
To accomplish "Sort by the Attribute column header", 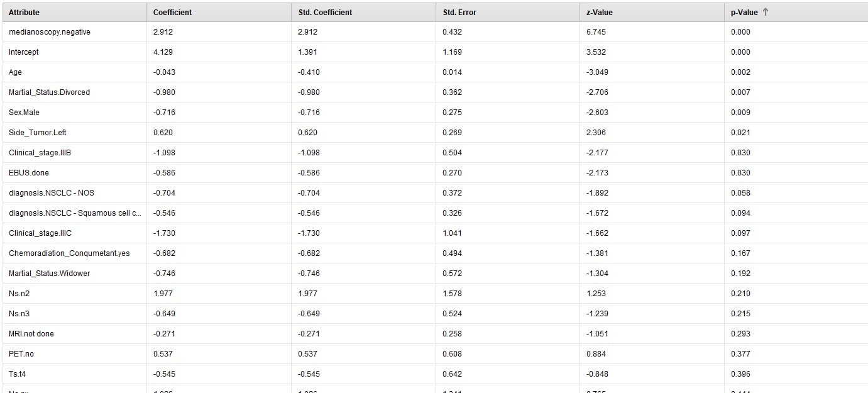I will point(75,13).
